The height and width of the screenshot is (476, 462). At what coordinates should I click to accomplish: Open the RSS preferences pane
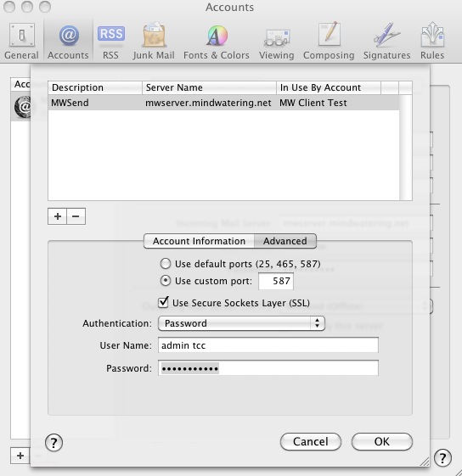pos(110,41)
